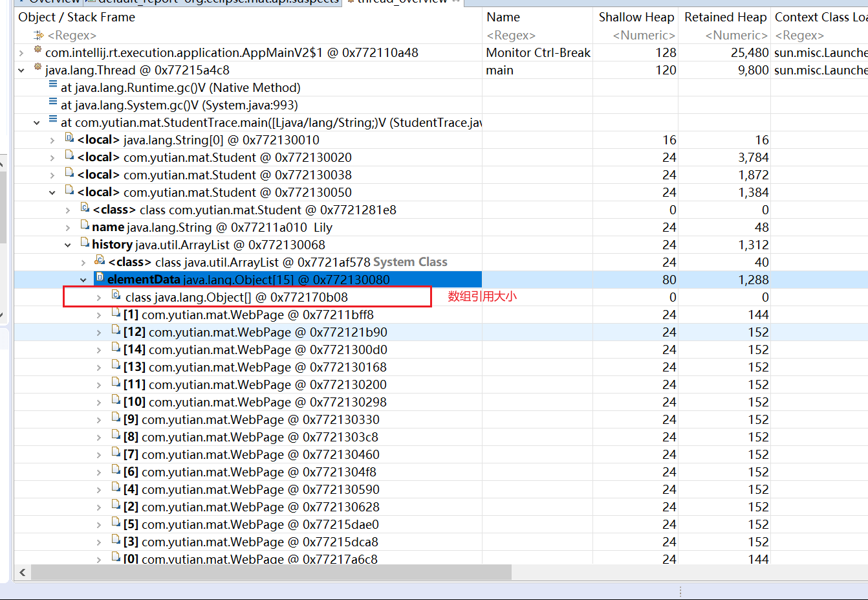Click the thread icon for java.lang.Thread main

(x=38, y=67)
